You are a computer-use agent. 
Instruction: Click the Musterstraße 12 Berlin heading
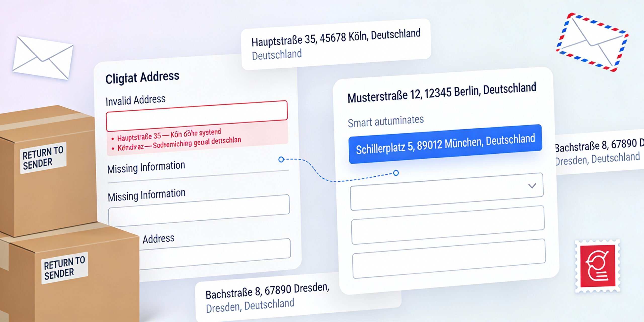pos(441,93)
